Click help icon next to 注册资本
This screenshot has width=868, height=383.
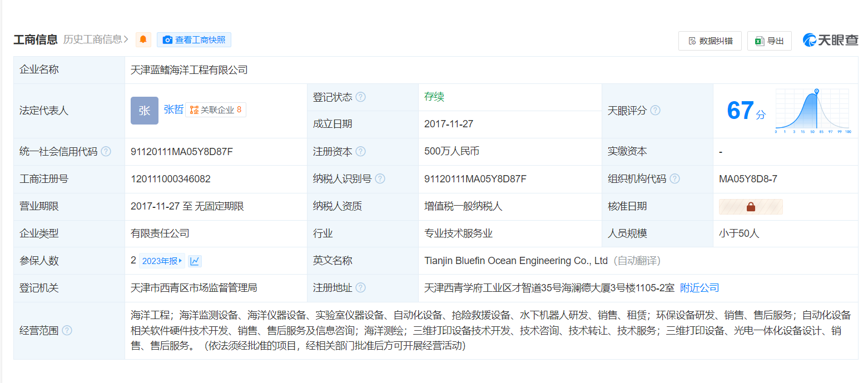click(x=361, y=152)
